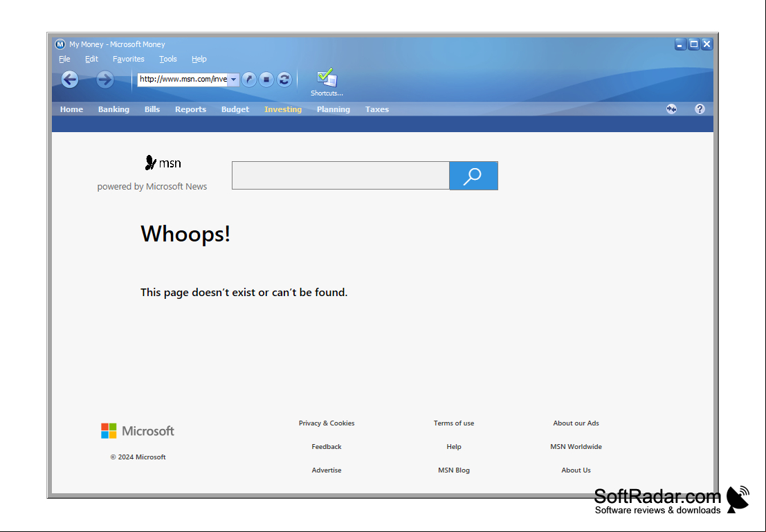Switch to the Budget tab
Screen dimensions: 766x532
point(235,109)
